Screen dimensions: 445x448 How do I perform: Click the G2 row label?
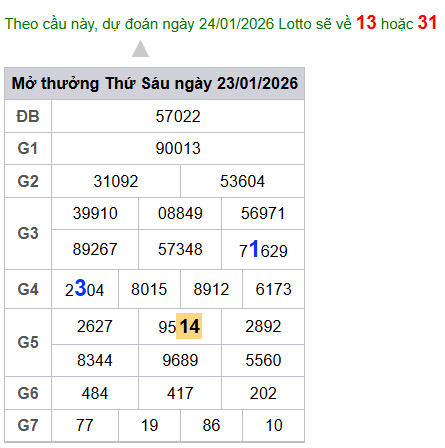[x=28, y=181]
